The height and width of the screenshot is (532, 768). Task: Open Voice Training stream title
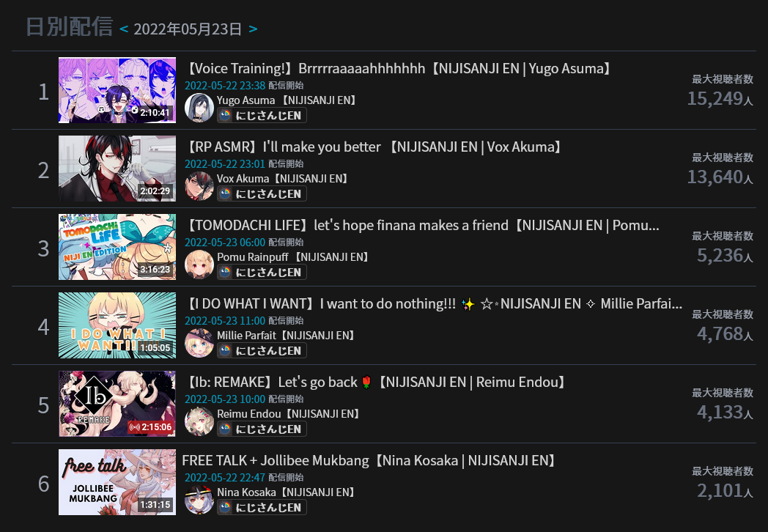(x=399, y=69)
